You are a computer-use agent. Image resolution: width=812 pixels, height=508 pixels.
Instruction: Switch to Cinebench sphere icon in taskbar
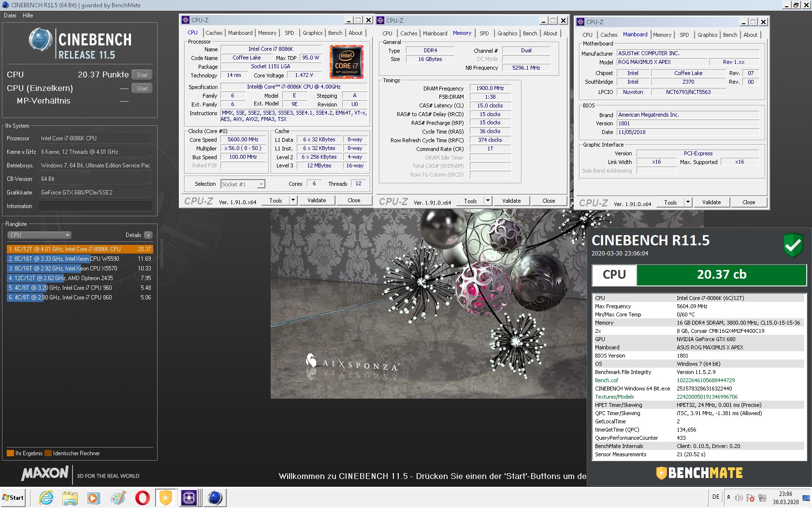tap(215, 497)
